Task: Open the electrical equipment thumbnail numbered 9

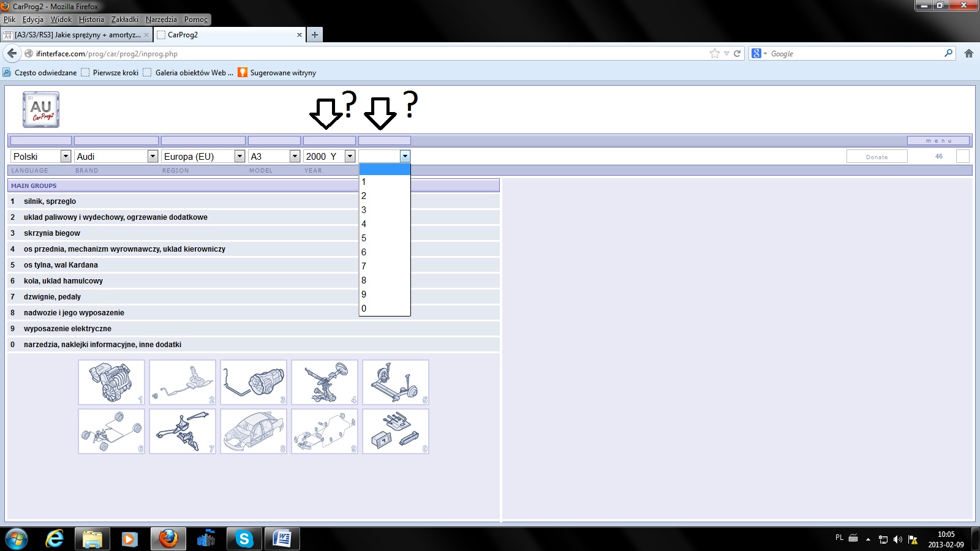Action: tap(325, 432)
